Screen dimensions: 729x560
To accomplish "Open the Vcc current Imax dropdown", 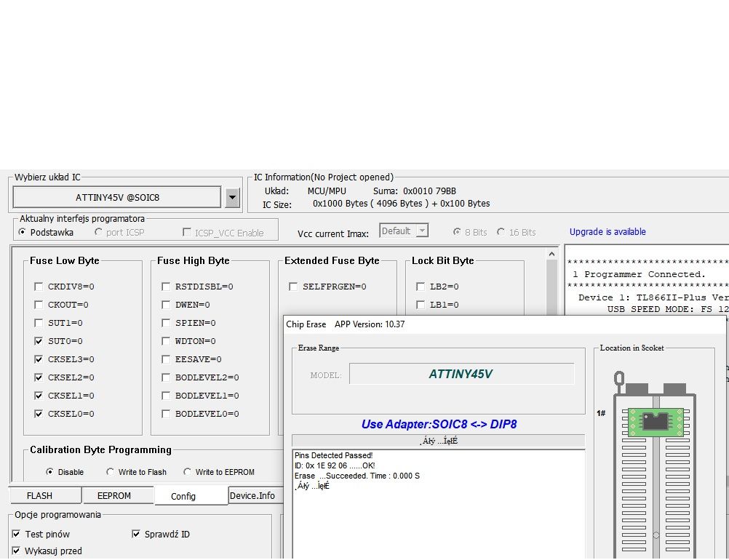I will [x=404, y=231].
